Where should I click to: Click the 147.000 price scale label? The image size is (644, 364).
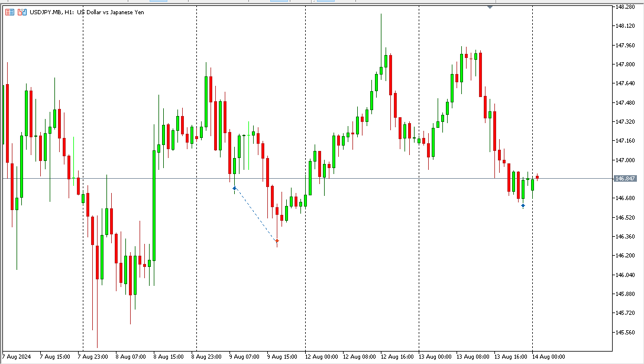624,160
